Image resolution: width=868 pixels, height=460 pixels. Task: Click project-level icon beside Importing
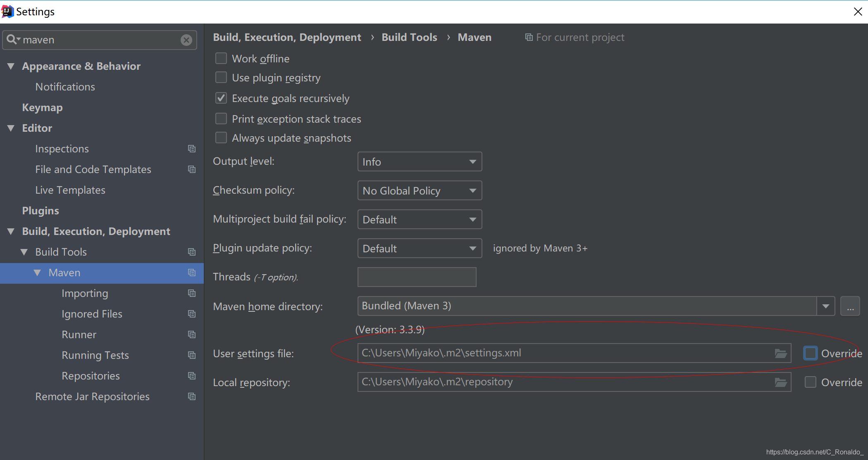tap(192, 293)
